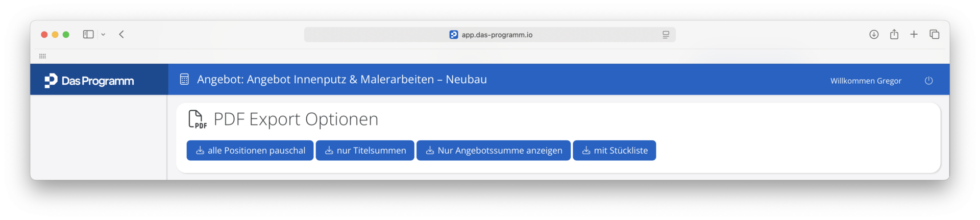The image size is (980, 220).
Task: Click Willkommen Gregor user text
Action: click(866, 81)
